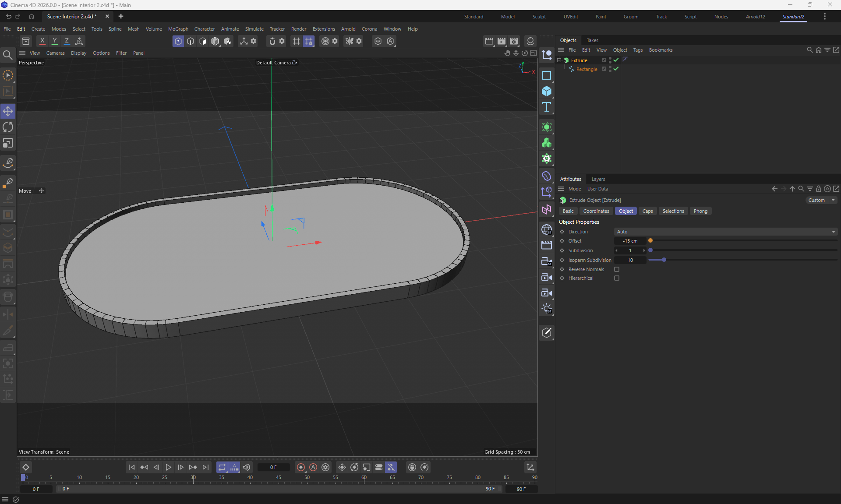
Task: Click the Text object icon
Action: [546, 107]
